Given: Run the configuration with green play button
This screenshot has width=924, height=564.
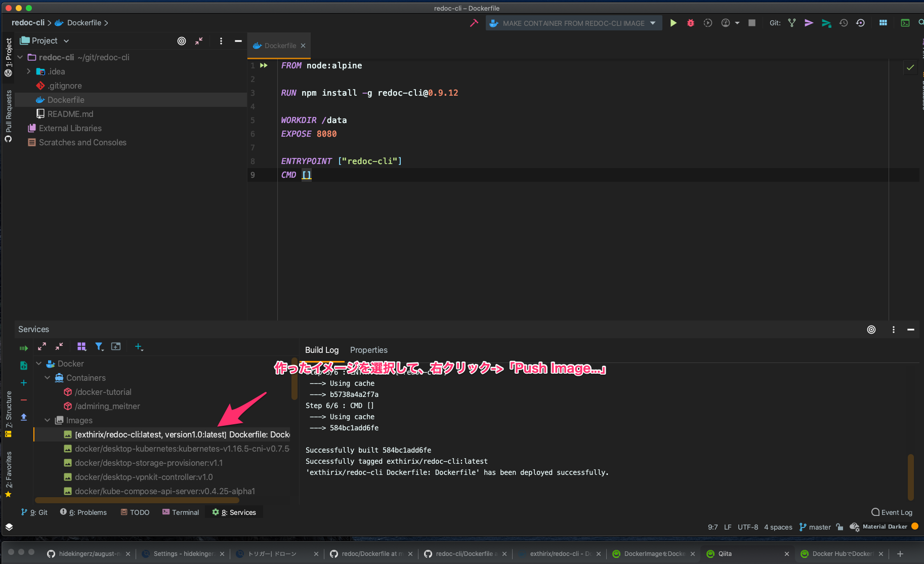Looking at the screenshot, I should tap(673, 23).
